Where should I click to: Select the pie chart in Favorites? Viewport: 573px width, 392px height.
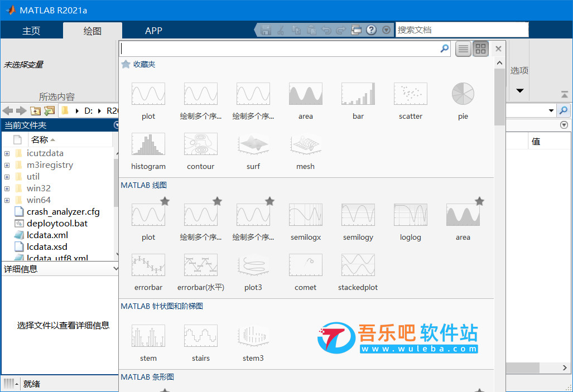[463, 101]
